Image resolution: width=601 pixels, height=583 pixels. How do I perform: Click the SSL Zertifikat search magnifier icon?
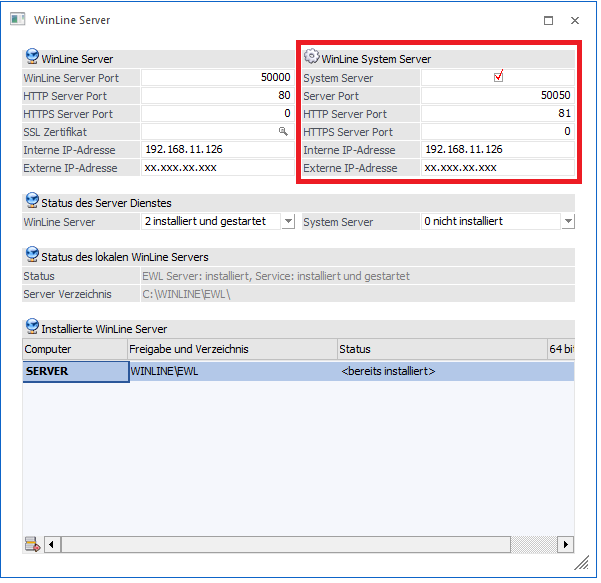tap(283, 132)
